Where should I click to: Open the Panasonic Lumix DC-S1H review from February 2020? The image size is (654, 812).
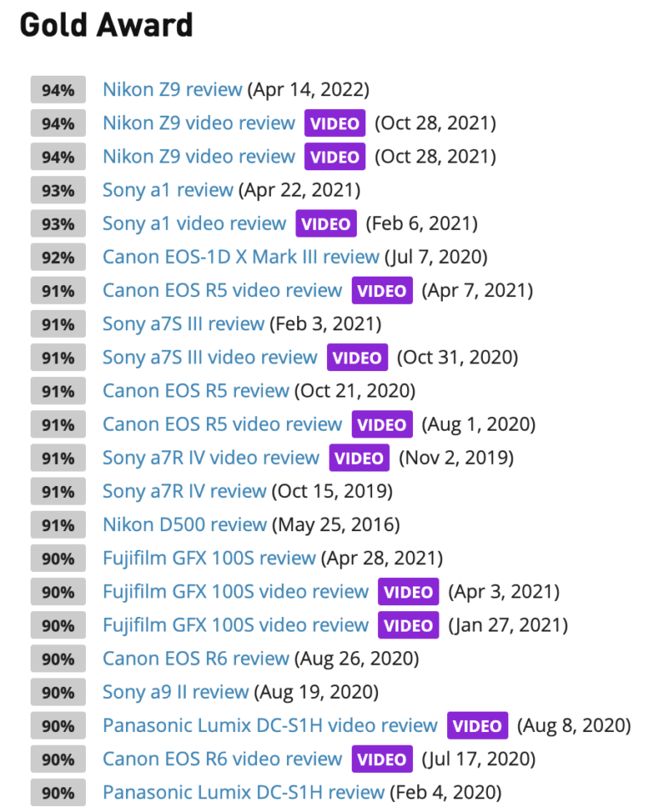240,792
